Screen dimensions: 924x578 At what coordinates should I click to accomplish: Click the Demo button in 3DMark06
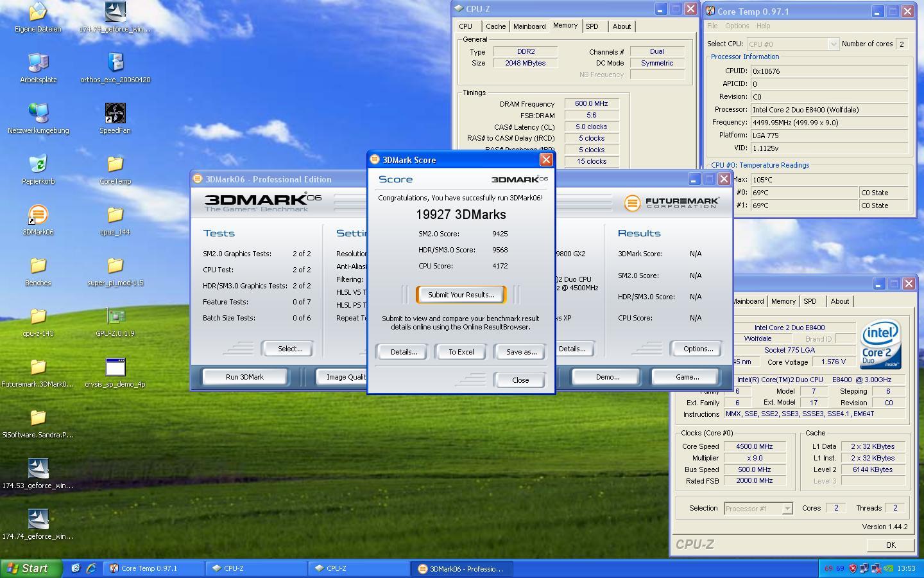pyautogui.click(x=607, y=377)
